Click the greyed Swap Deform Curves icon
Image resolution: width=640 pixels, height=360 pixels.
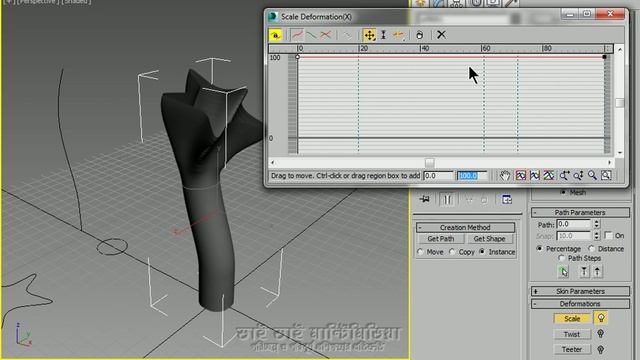pyautogui.click(x=347, y=35)
